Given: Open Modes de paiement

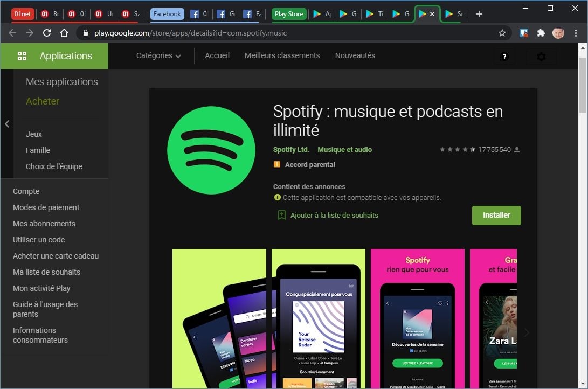Looking at the screenshot, I should click(x=46, y=207).
